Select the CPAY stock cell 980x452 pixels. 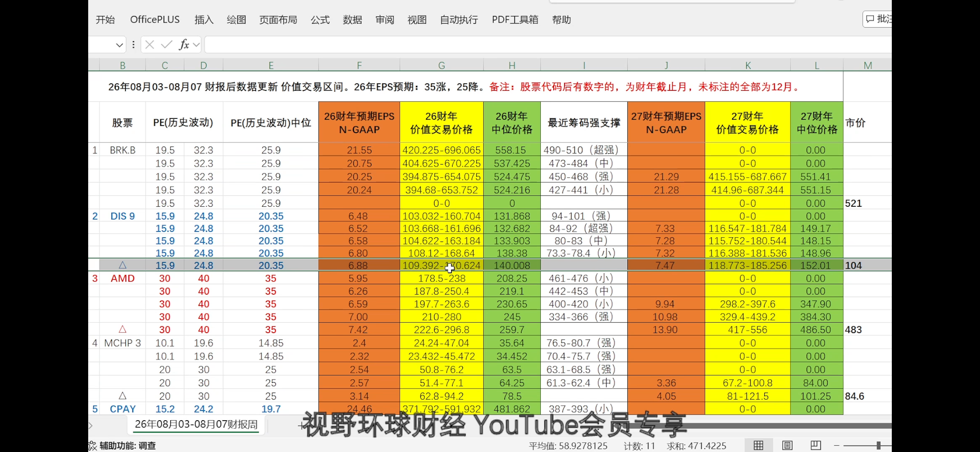[x=122, y=409]
